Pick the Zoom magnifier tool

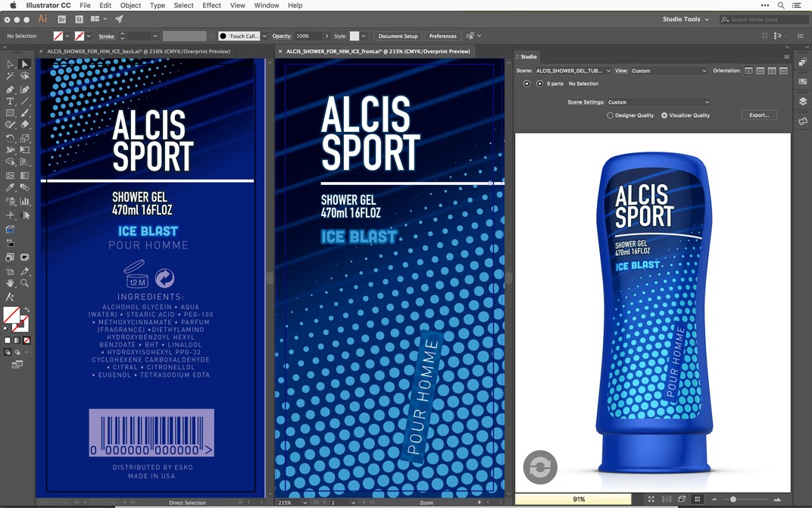point(24,283)
